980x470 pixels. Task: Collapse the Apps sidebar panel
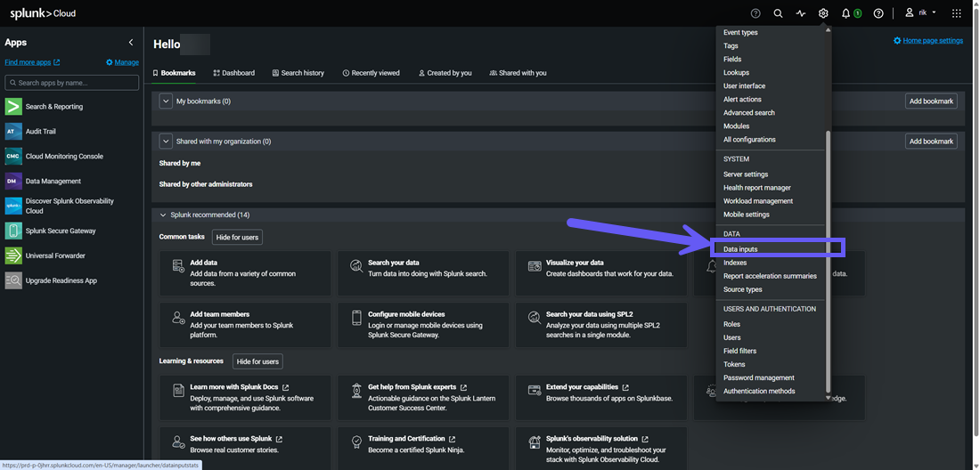click(x=131, y=43)
